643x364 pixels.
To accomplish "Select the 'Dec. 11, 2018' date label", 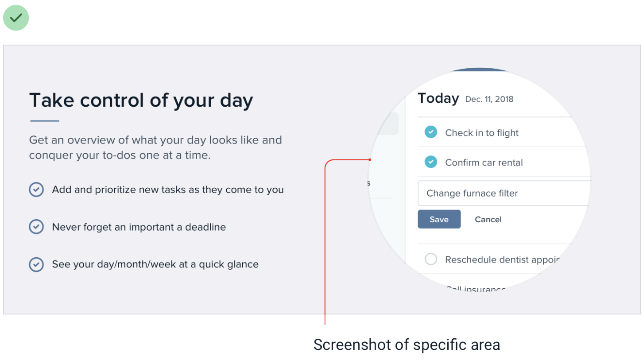I will (x=489, y=99).
